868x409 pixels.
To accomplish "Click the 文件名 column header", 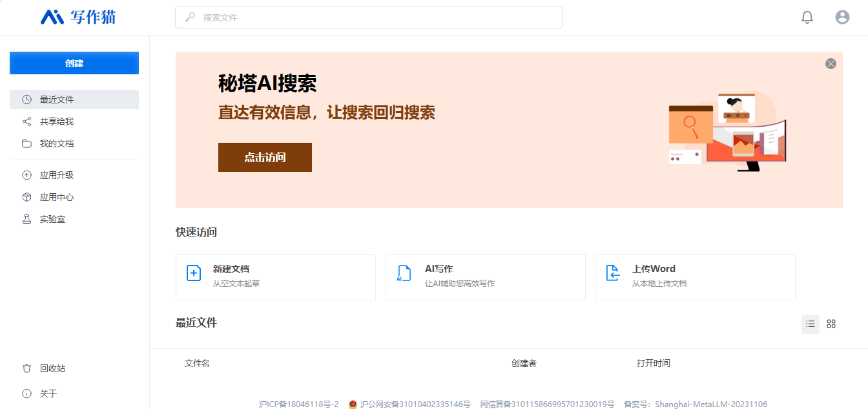I will tap(197, 363).
